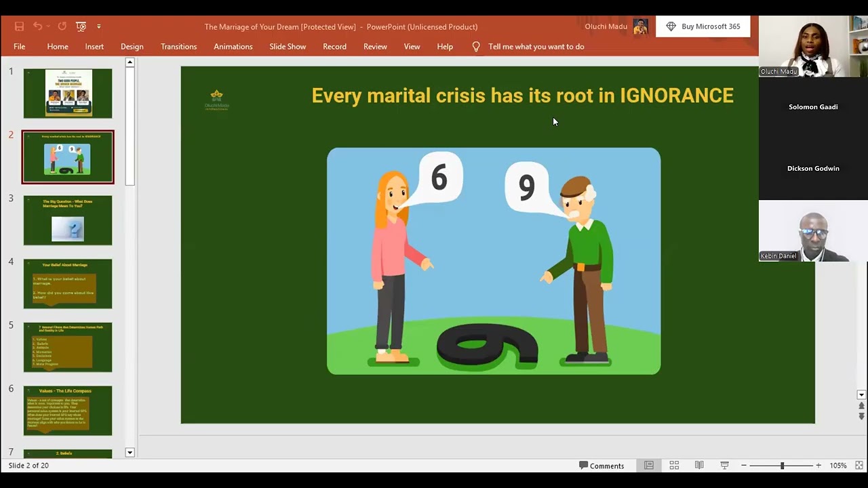Image resolution: width=868 pixels, height=488 pixels.
Task: Open the Transitions tab
Action: pos(179,47)
